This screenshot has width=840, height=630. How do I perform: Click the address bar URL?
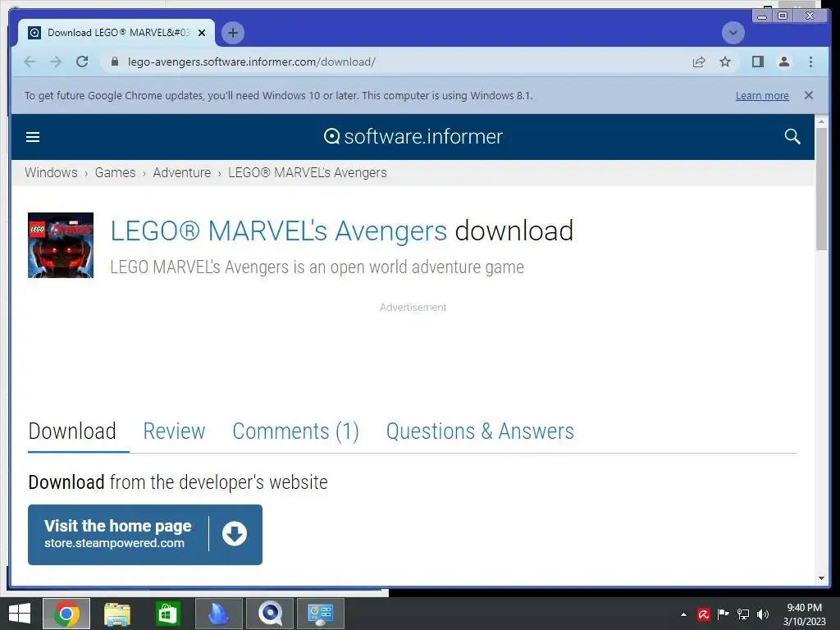pos(251,62)
